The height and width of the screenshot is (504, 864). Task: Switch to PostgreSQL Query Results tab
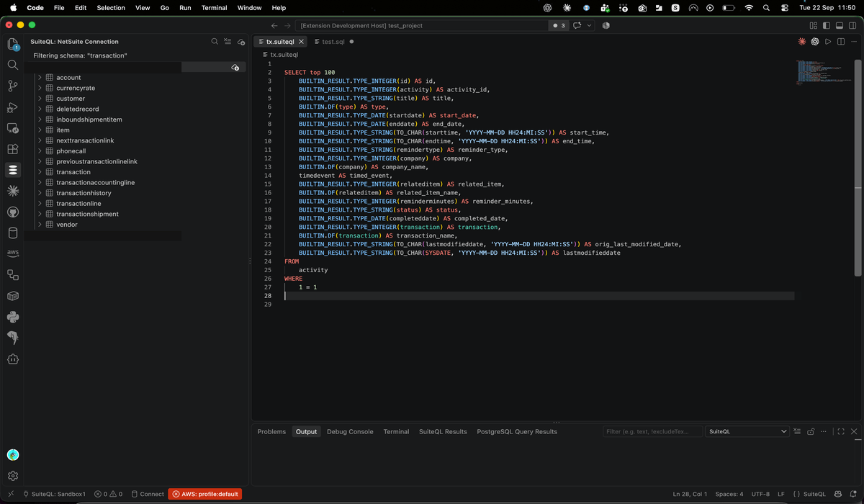click(x=517, y=431)
